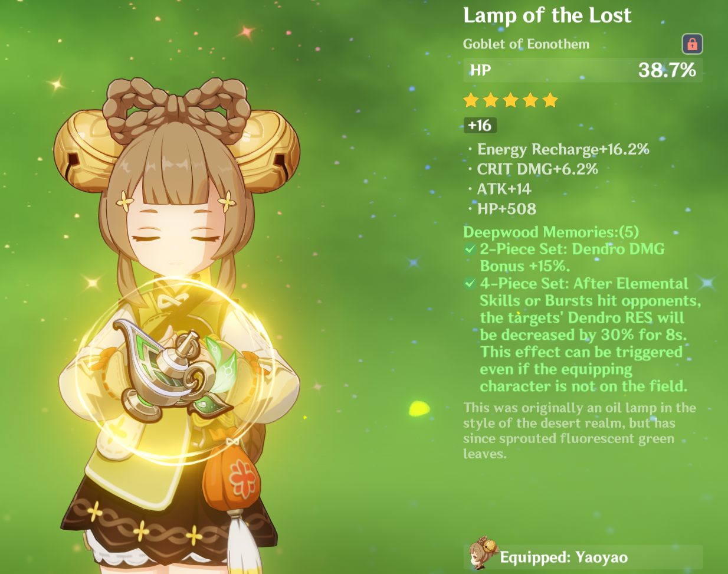Click the +16 enhancement level badge

pos(480,125)
